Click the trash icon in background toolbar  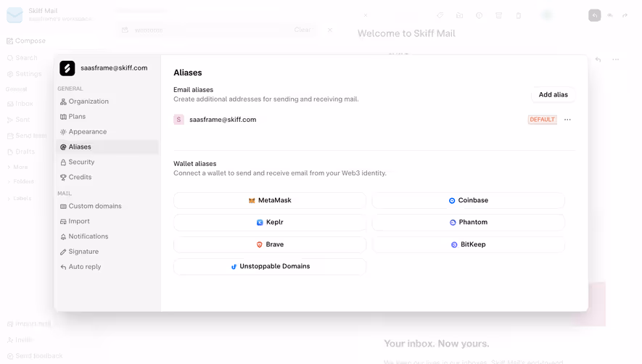coord(519,15)
